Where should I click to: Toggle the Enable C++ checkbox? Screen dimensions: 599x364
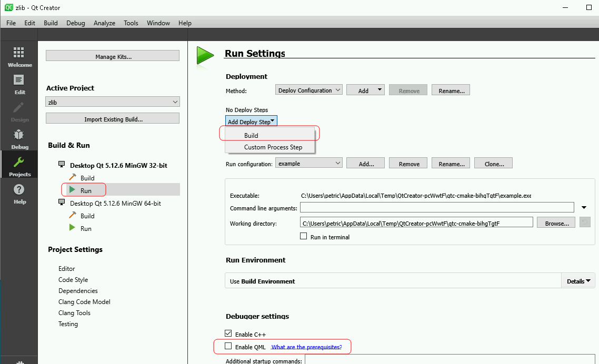pos(228,333)
